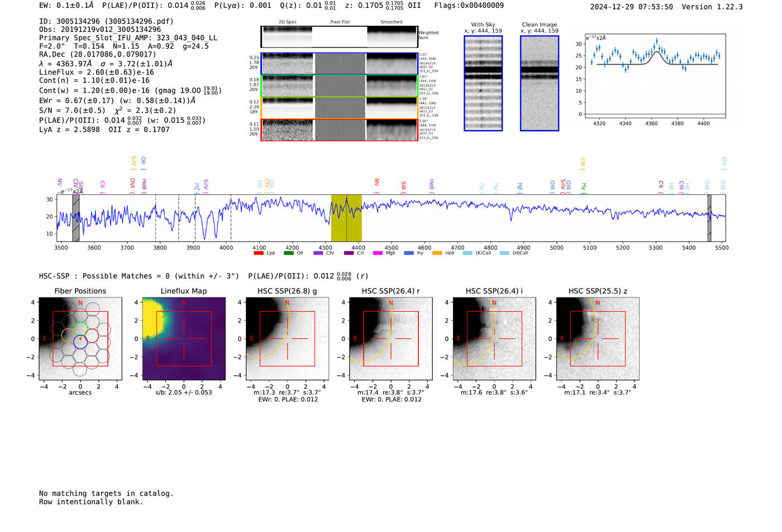Select the blue-bordered 2D spectrum fiber row

[339, 64]
